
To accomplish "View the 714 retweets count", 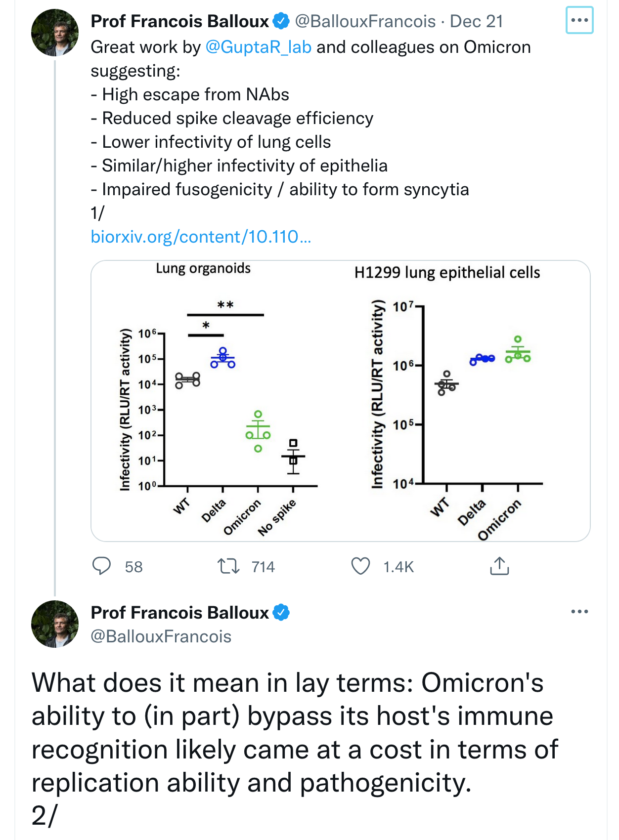I will pos(263,567).
